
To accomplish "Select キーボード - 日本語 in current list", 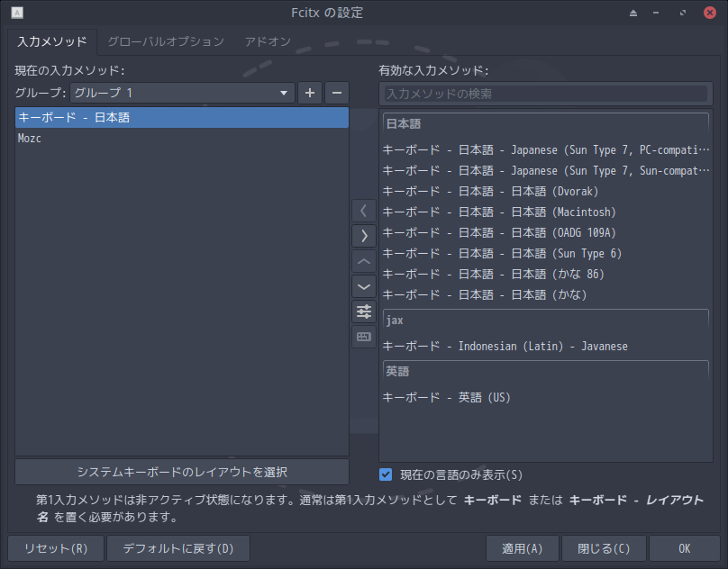I will pos(182,118).
